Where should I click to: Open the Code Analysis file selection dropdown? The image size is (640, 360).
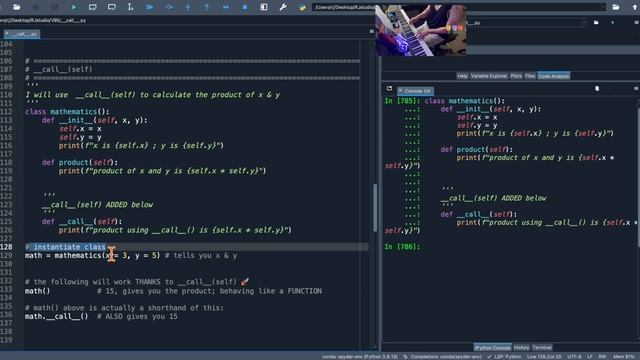click(584, 23)
